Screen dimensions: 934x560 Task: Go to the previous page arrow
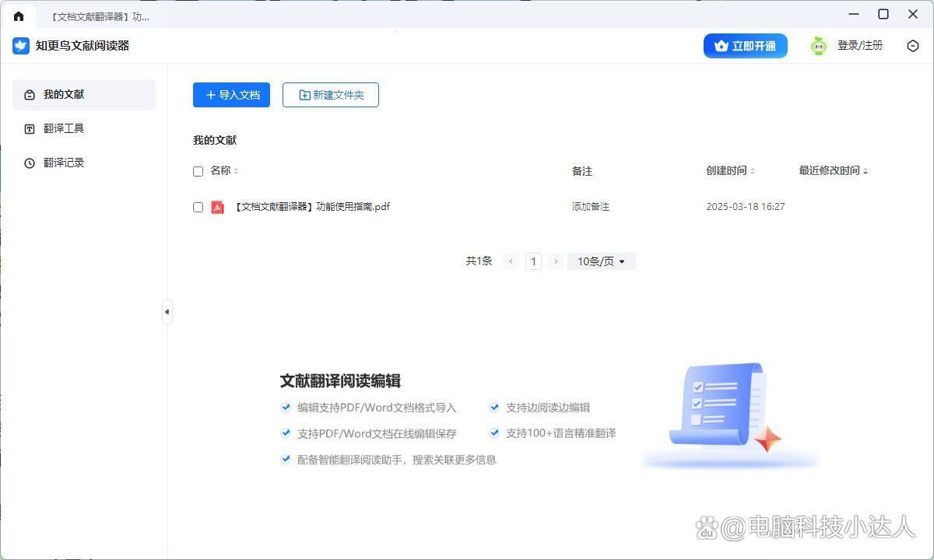511,261
